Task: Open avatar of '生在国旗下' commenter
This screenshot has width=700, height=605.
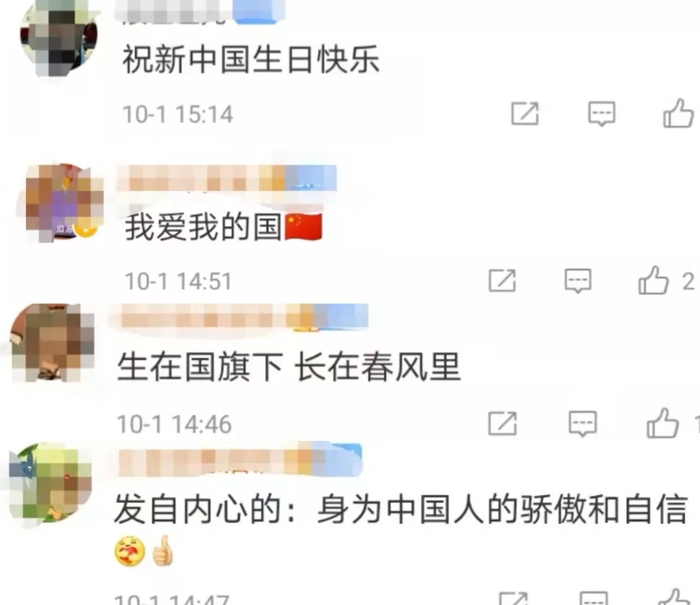Action: click(52, 343)
